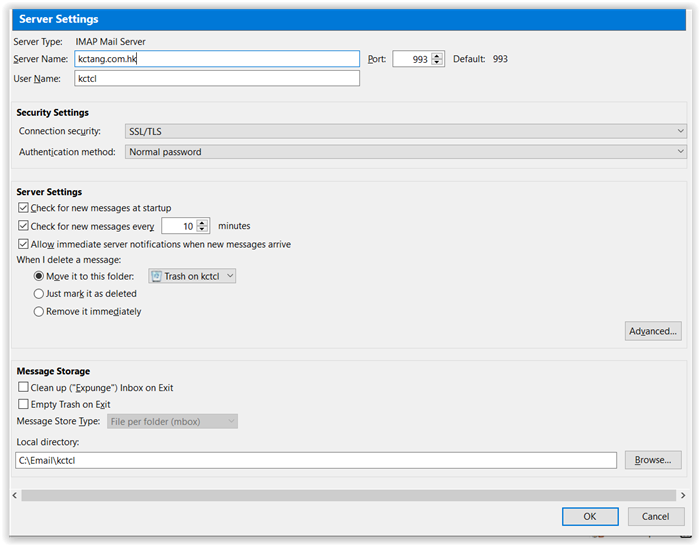The width and height of the screenshot is (700, 546).
Task: Click the Server Name input field
Action: 217,59
